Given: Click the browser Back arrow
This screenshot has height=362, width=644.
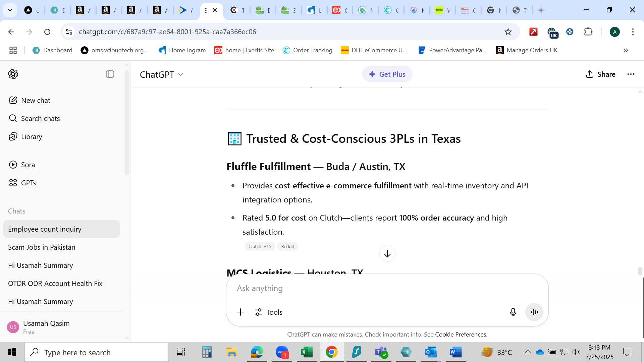Looking at the screenshot, I should (x=11, y=32).
